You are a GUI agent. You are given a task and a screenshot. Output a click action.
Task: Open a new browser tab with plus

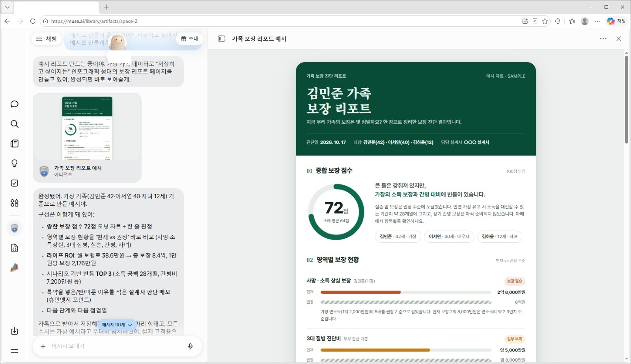106,7
